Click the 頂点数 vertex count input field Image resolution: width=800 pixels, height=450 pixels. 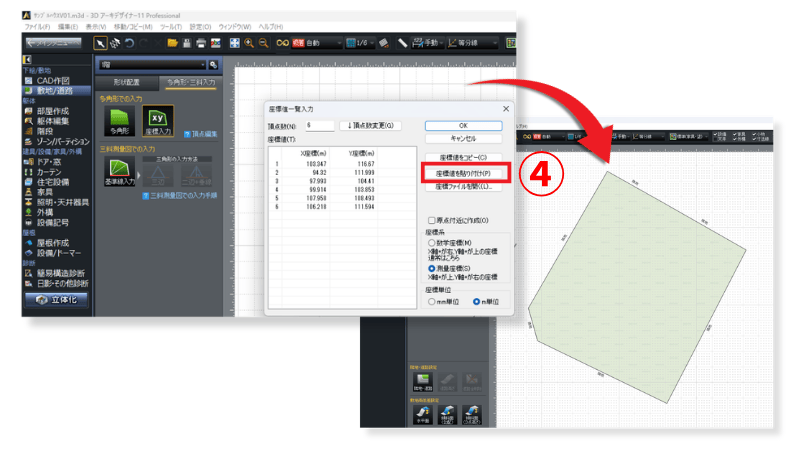click(x=319, y=126)
